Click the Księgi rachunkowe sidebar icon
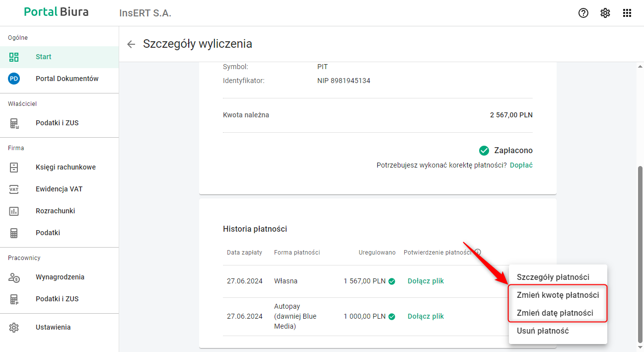The width and height of the screenshot is (644, 352). click(x=14, y=167)
